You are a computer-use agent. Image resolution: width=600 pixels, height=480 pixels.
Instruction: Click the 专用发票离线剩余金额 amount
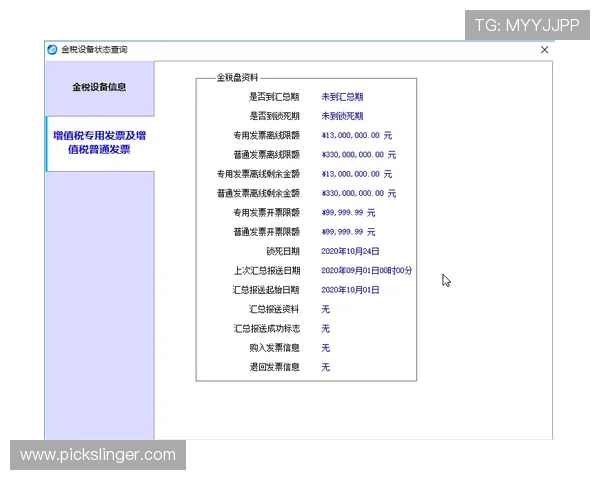[x=357, y=174]
